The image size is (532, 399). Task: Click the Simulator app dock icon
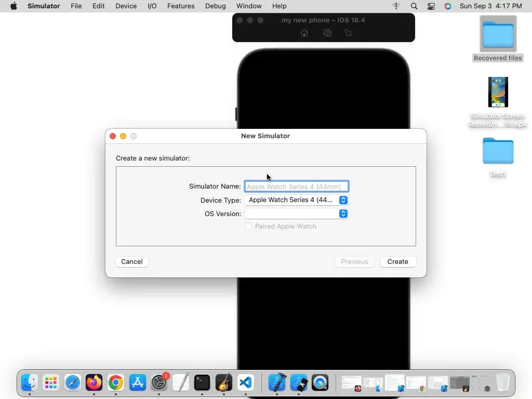tap(299, 383)
